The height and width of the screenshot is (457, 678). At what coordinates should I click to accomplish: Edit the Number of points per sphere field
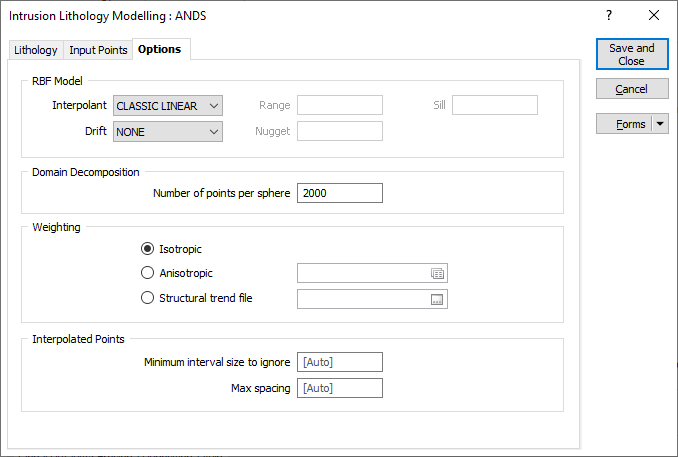tap(340, 193)
